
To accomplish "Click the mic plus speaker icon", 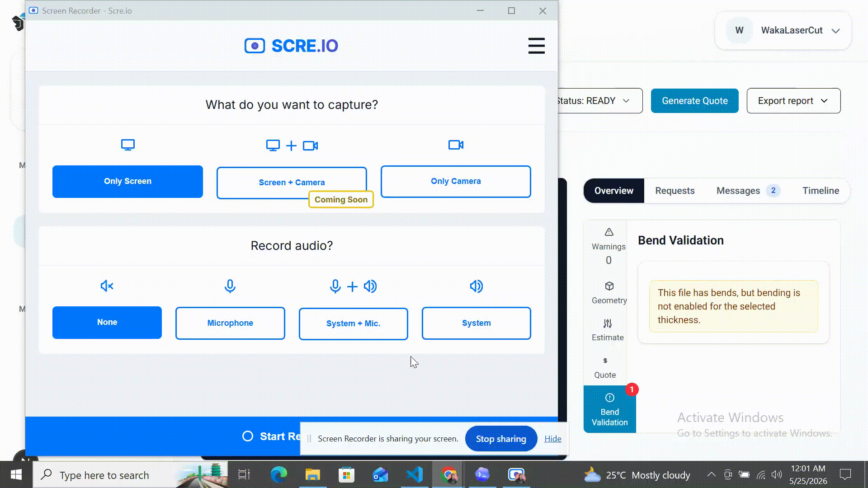I will 353,286.
